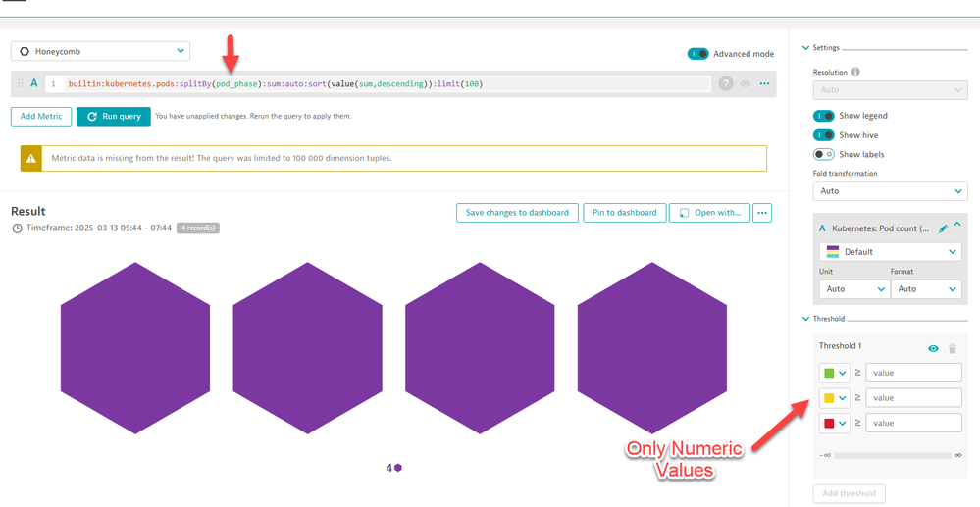The image size is (980, 507).
Task: Collapse the Settings section
Action: click(806, 47)
